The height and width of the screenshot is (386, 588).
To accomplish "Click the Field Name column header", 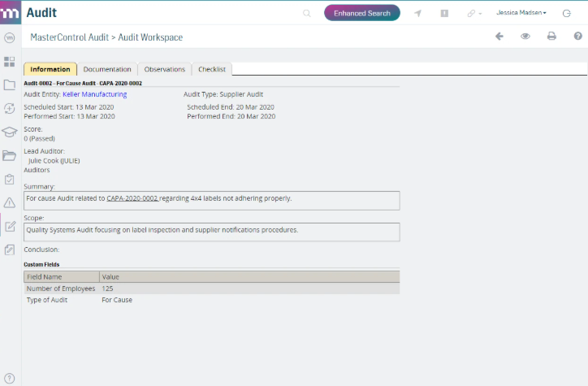I will point(62,277).
